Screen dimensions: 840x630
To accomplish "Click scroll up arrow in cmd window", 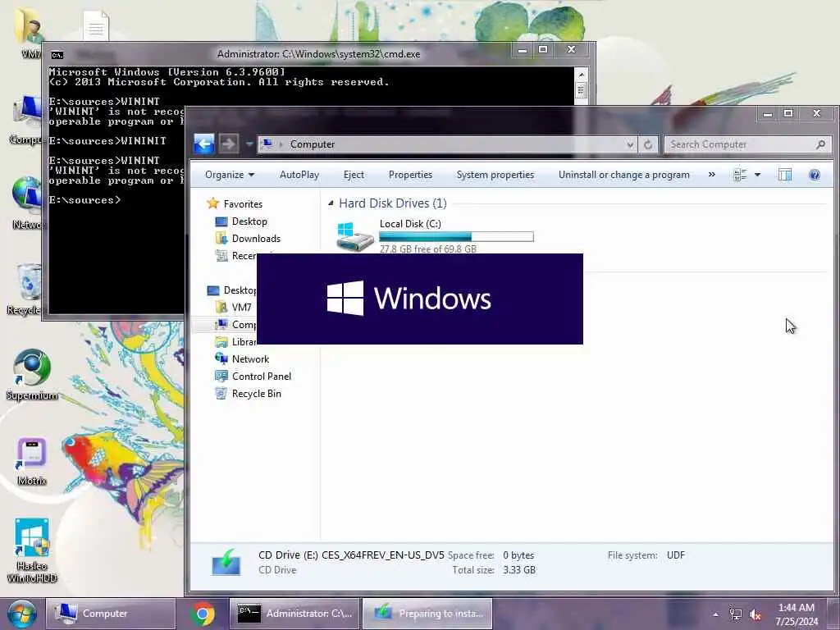I will click(582, 74).
